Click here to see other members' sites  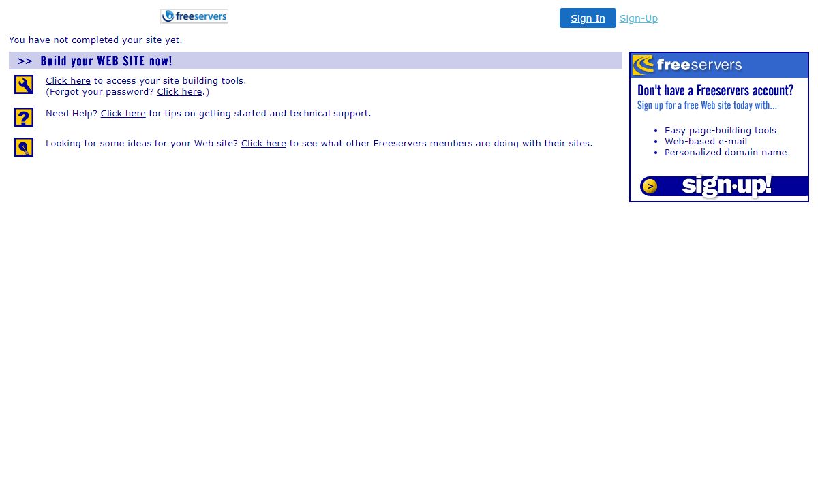pyautogui.click(x=264, y=143)
